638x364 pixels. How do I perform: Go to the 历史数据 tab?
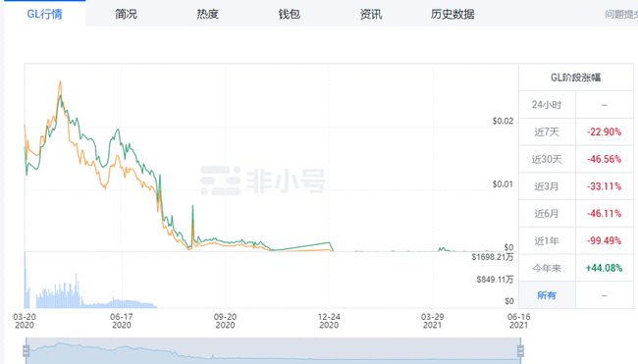[452, 15]
